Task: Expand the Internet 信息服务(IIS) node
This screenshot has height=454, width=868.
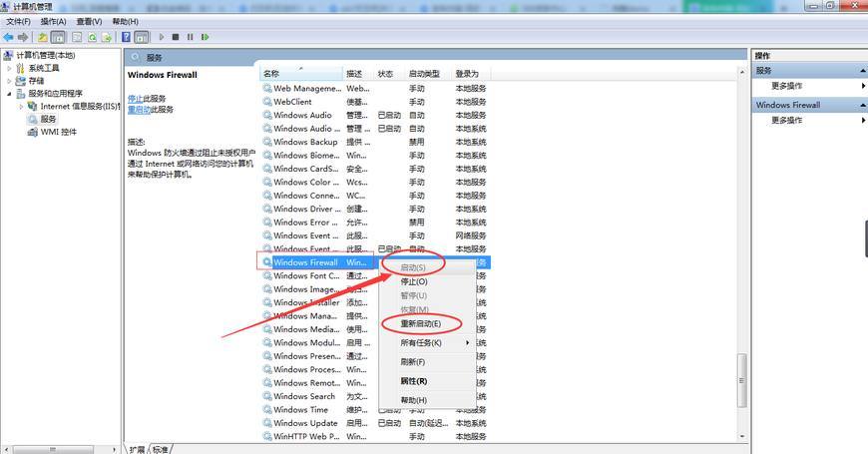Action: click(21, 106)
